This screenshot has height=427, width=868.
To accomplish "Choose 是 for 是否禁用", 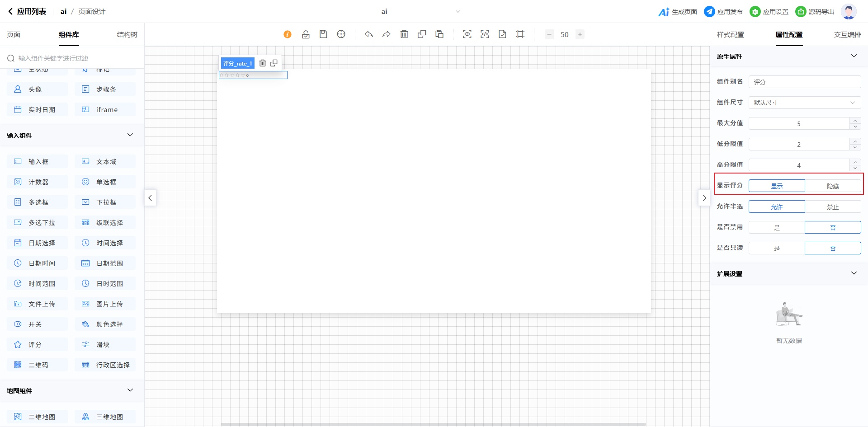I will 777,228.
